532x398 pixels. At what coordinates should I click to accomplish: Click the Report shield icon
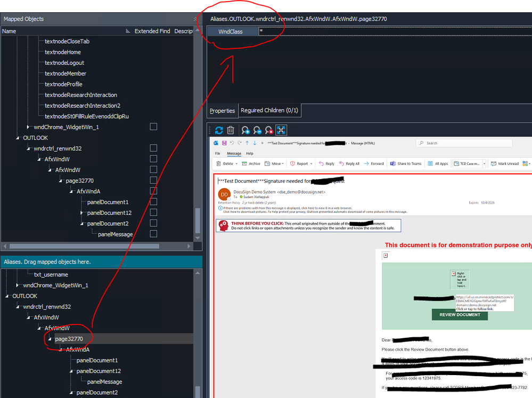click(x=292, y=164)
